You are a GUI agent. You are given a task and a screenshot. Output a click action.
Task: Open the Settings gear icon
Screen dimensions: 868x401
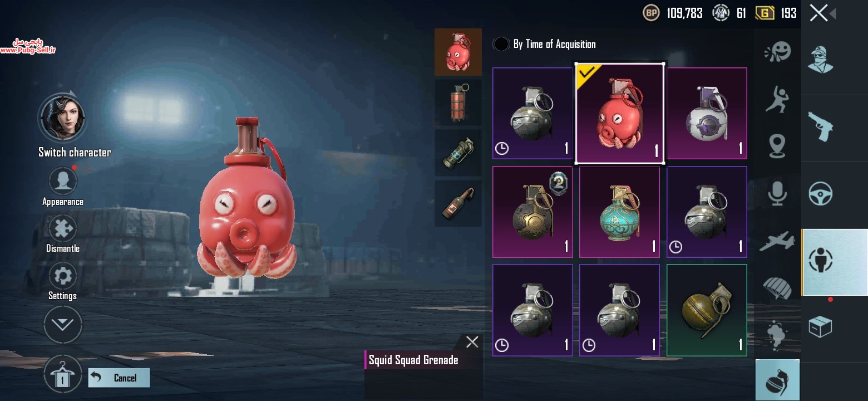tap(63, 276)
